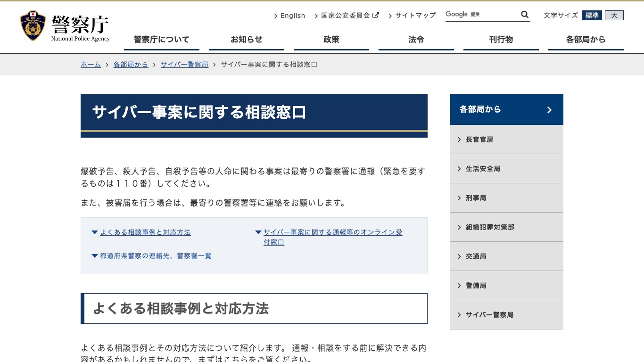The image size is (644, 362).
Task: Go to 各部局から in the breadcrumb
Action: tap(131, 65)
